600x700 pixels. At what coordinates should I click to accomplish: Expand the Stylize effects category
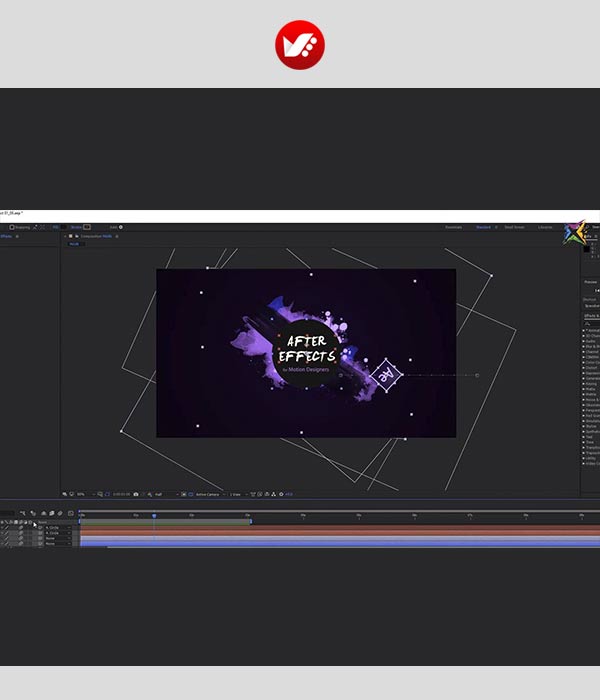pos(583,426)
